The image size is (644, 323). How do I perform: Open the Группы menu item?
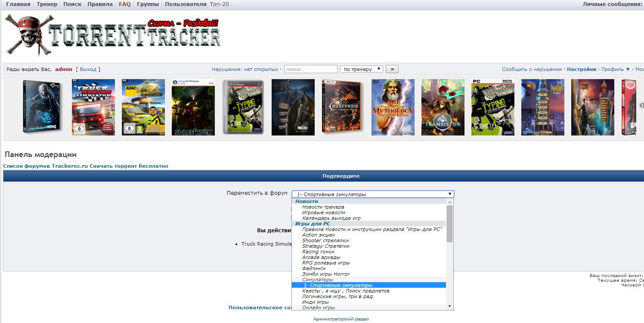tap(148, 4)
